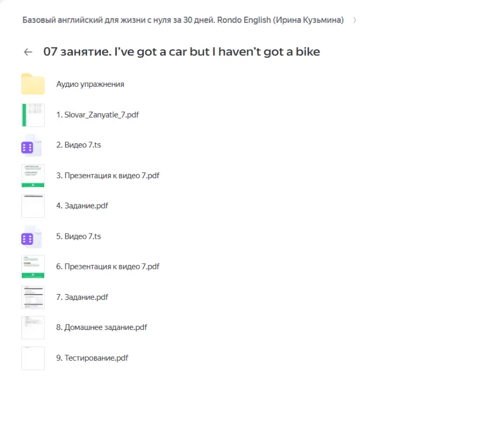Expand the breadcrumb chevron after Rondo English
Image resolution: width=504 pixels, height=424 pixels.
354,20
